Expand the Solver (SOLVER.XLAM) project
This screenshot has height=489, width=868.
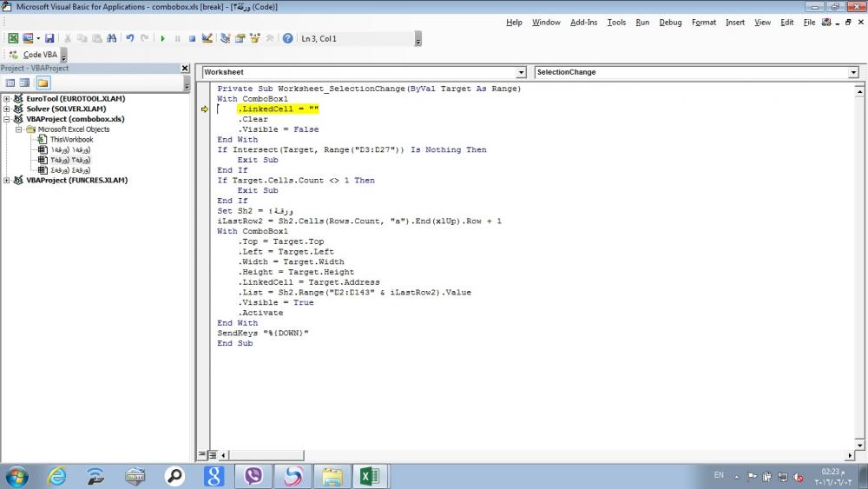pos(7,109)
